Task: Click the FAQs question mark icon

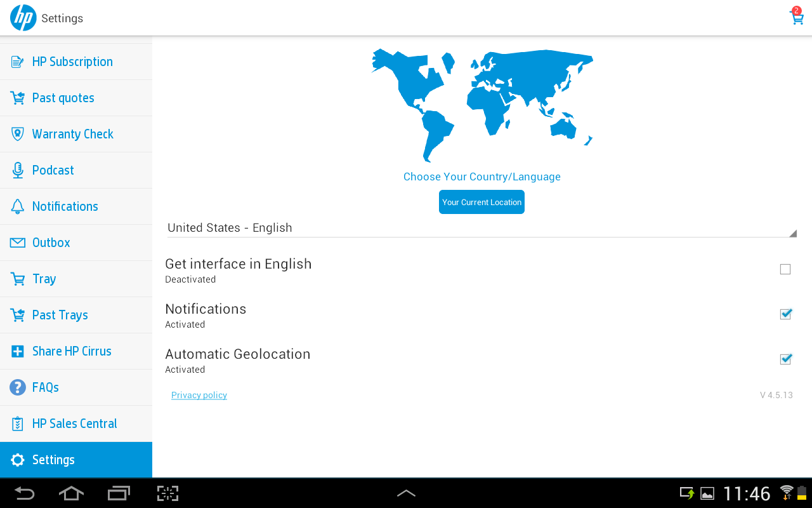Action: [x=18, y=387]
